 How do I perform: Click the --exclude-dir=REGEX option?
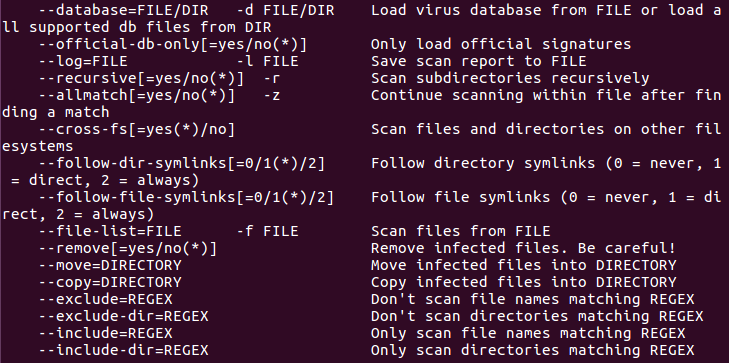coord(124,317)
